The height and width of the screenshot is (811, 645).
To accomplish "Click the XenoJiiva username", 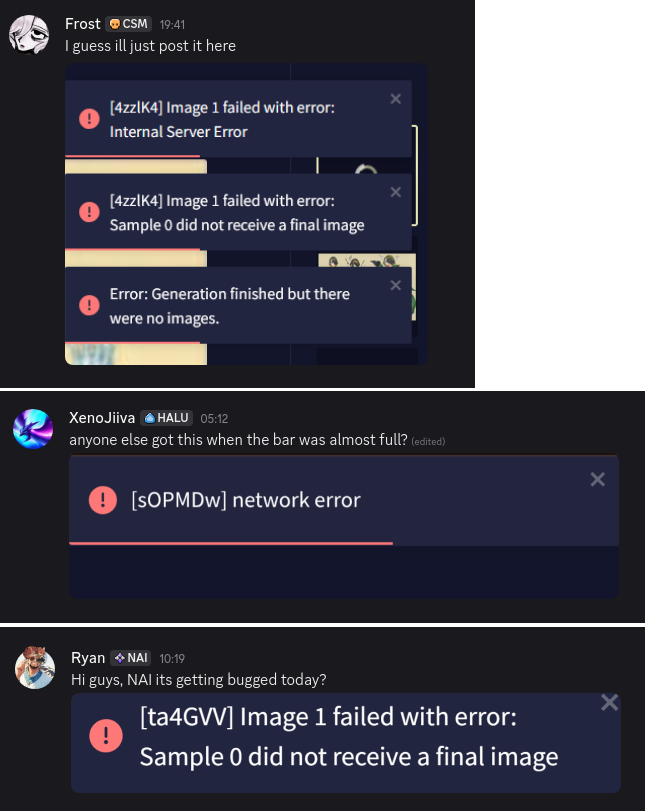I will (102, 418).
